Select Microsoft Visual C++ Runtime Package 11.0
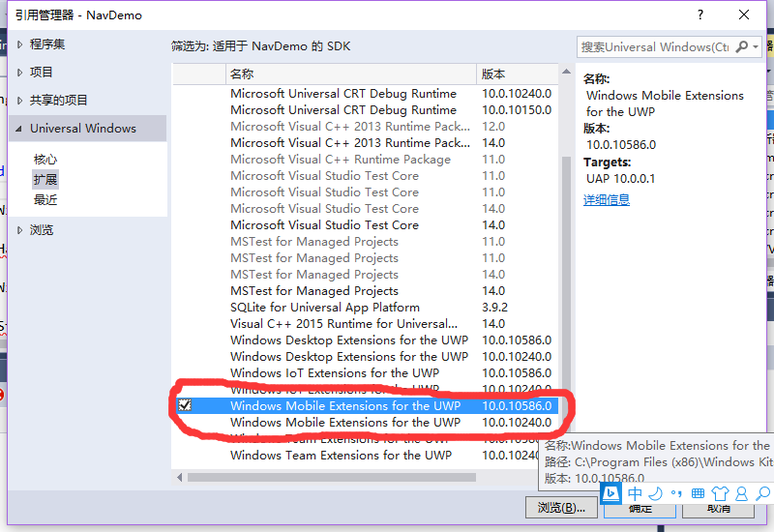 tap(366, 160)
